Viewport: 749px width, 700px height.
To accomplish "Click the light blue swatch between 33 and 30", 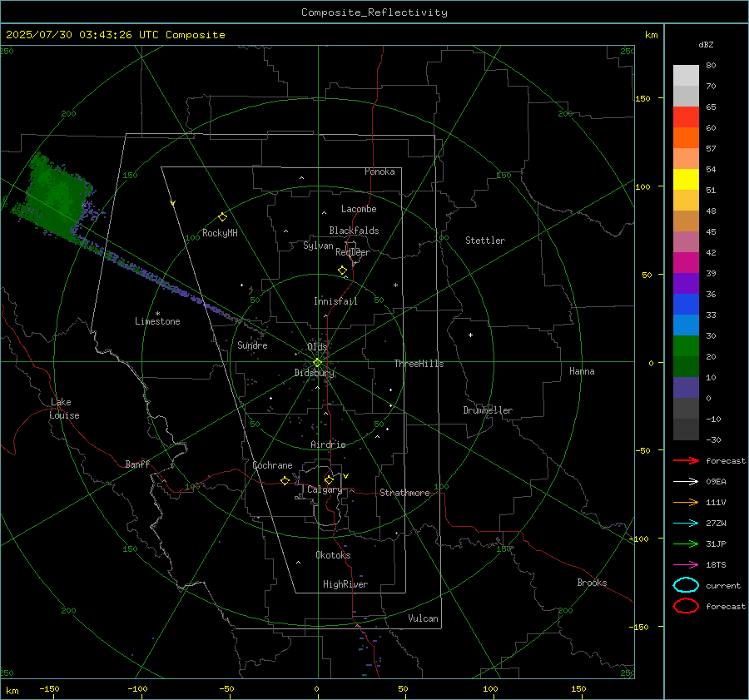I will point(686,325).
